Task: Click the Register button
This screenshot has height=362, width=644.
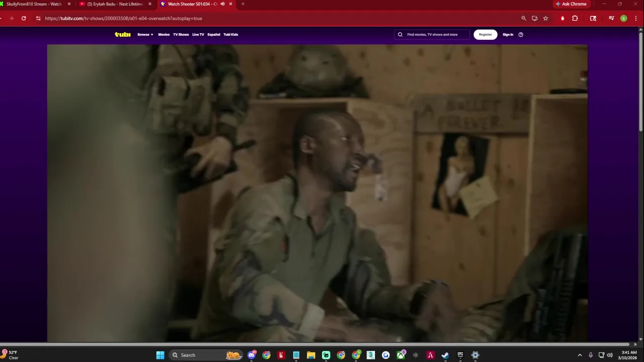Action: [486, 35]
